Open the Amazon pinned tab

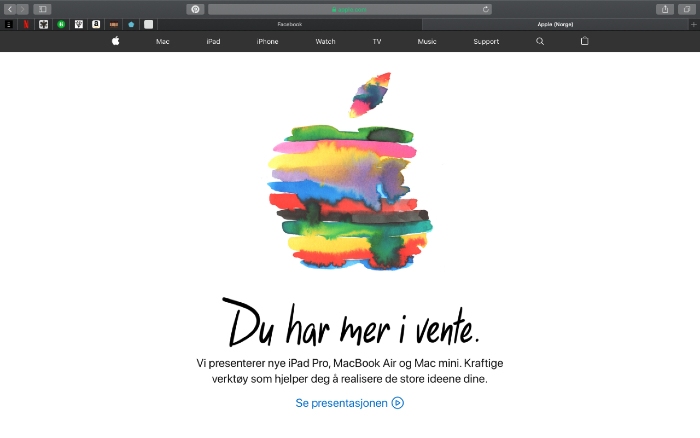pos(96,25)
